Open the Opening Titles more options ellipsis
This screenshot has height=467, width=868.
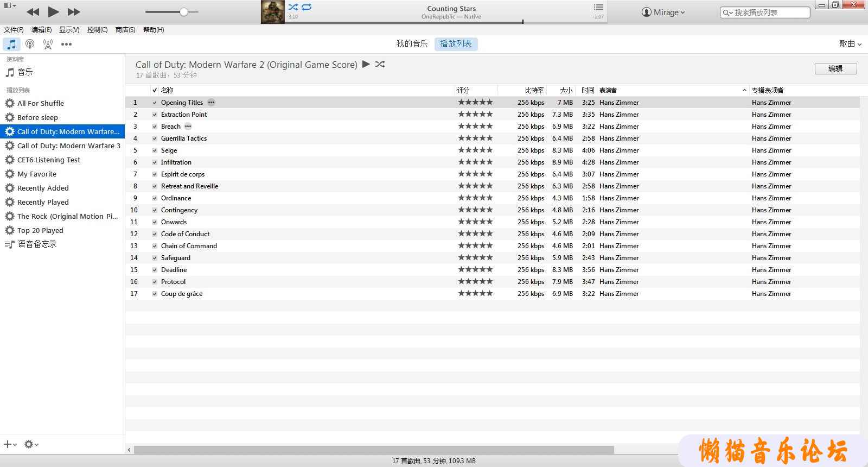(x=211, y=103)
